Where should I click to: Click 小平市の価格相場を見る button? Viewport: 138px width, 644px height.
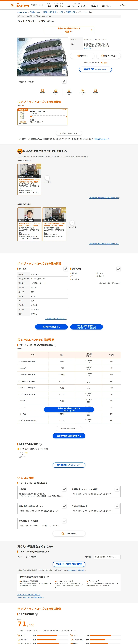[x=87, y=327]
